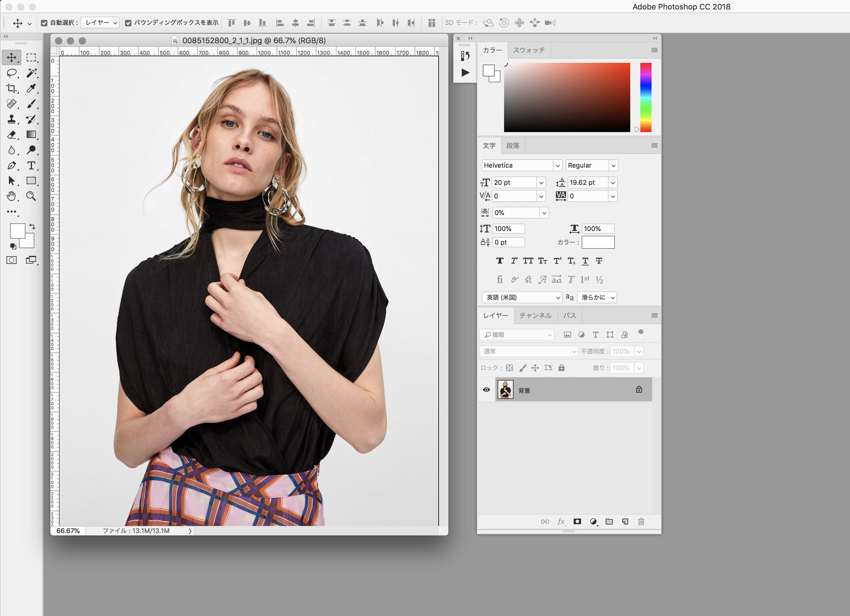The width and height of the screenshot is (850, 616).
Task: Switch to the 段落 tab
Action: click(x=513, y=146)
